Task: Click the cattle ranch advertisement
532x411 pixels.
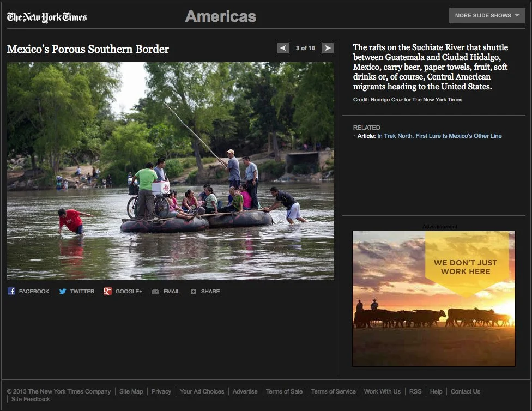Action: (433, 298)
